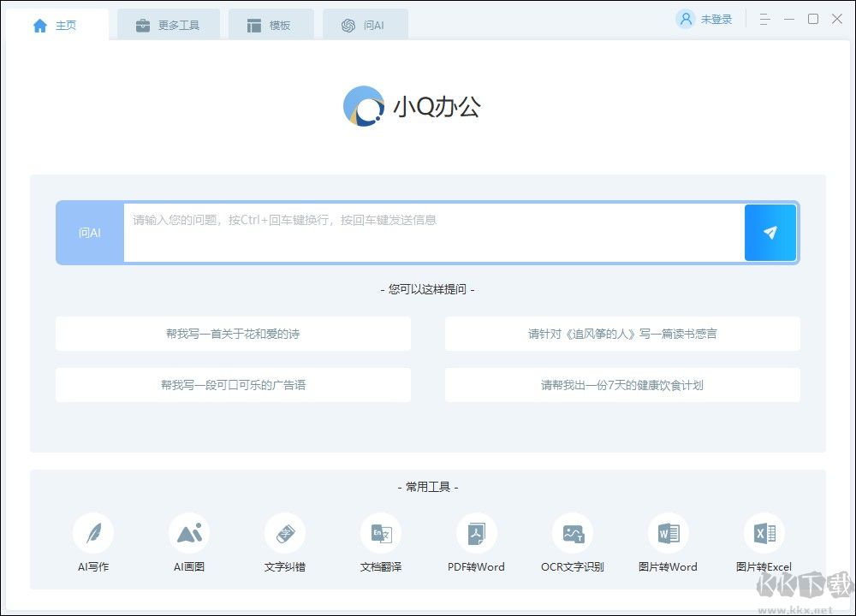The height and width of the screenshot is (616, 856).
Task: Open the 模板 templates tab
Action: pos(270,25)
